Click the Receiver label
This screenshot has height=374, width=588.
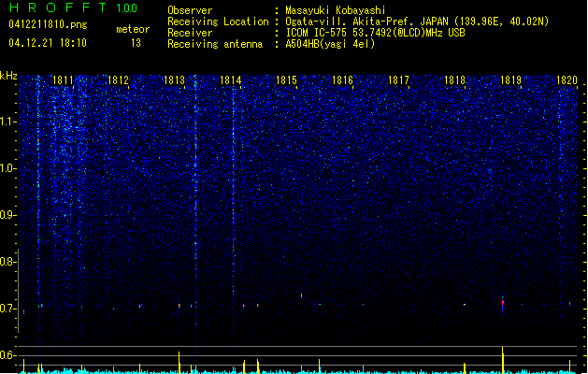click(190, 33)
